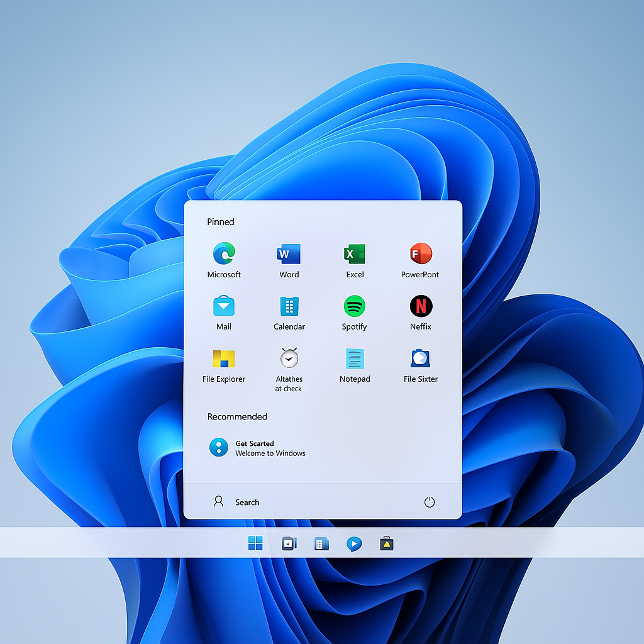Click the Notepad label text
The height and width of the screenshot is (644, 644).
click(x=355, y=379)
